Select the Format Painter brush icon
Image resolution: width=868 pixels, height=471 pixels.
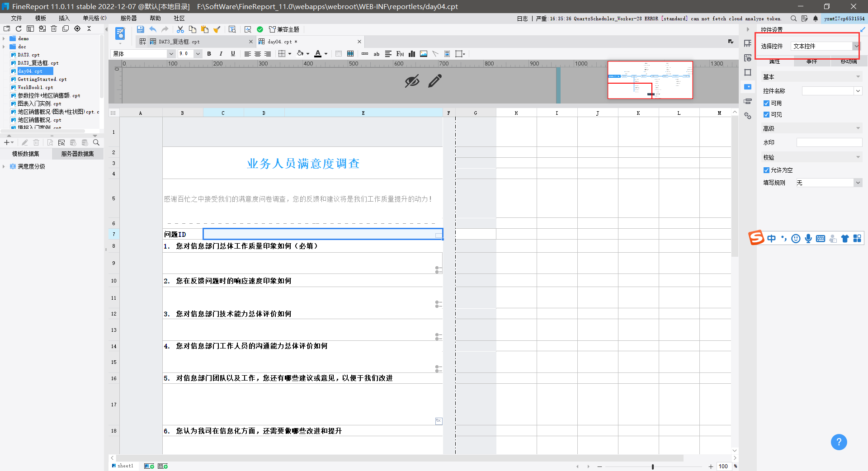pos(217,29)
